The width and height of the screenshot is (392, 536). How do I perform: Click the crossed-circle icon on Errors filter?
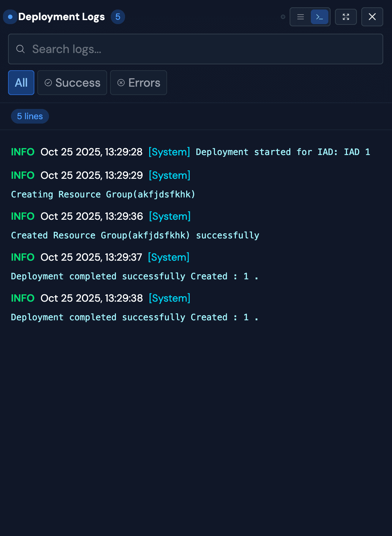[121, 83]
